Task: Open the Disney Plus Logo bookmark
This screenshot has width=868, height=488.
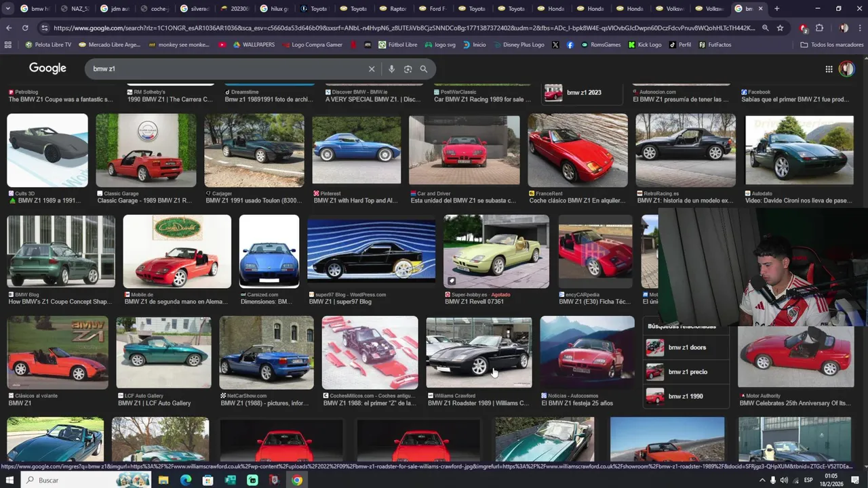Action: (518, 45)
